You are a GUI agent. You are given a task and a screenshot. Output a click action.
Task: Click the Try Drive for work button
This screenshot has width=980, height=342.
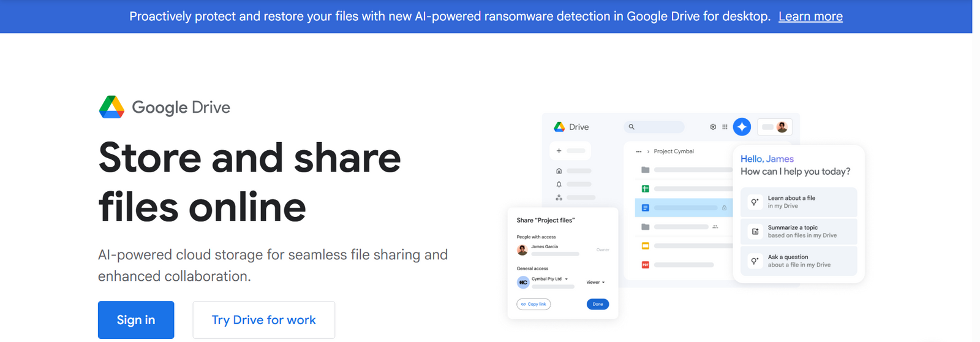point(263,320)
